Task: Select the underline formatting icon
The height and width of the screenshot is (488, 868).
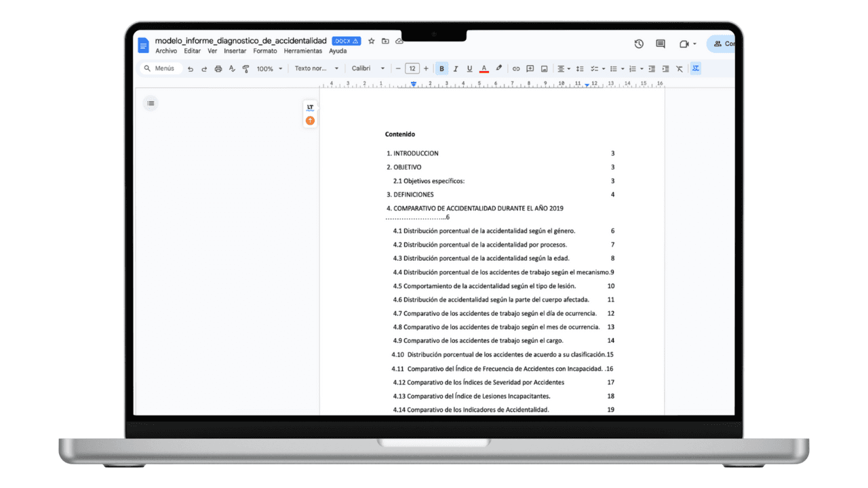Action: click(469, 68)
